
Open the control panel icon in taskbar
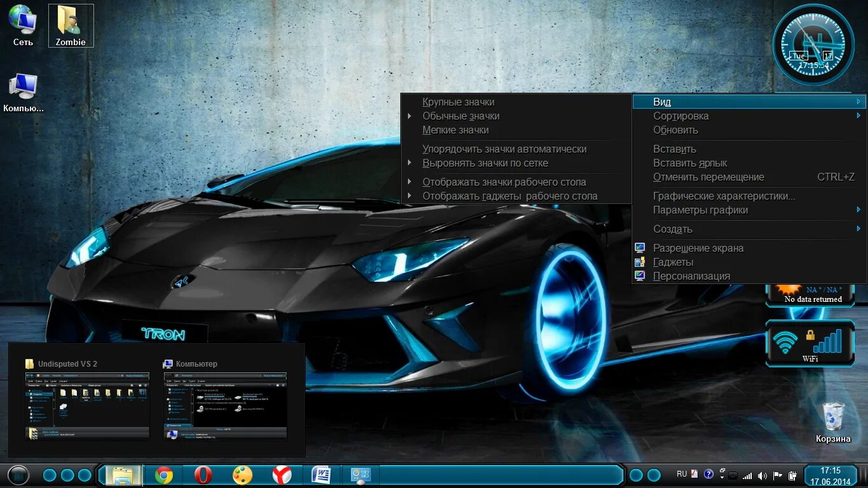361,475
